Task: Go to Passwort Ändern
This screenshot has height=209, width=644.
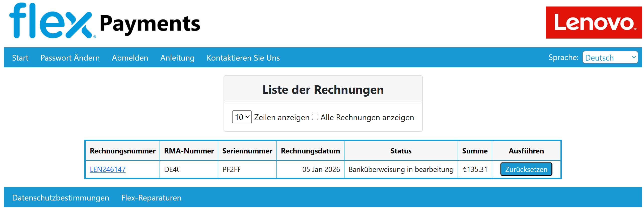Action: click(70, 58)
